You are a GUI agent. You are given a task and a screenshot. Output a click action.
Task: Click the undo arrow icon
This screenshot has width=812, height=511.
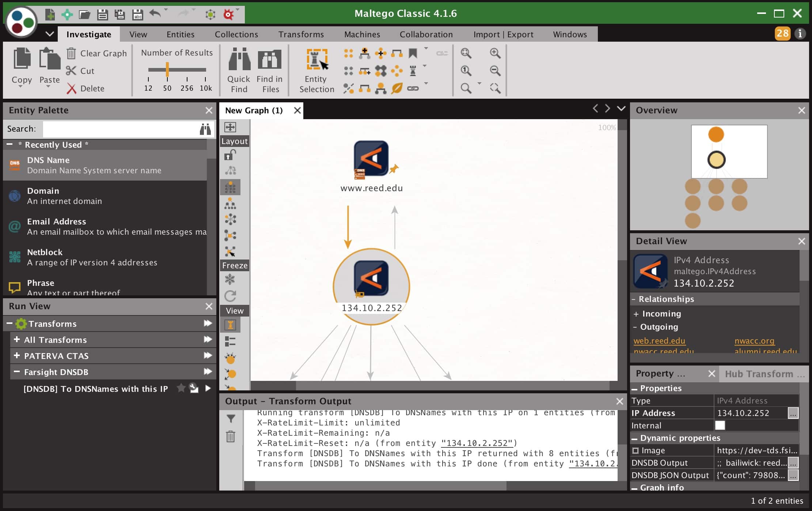pyautogui.click(x=155, y=14)
